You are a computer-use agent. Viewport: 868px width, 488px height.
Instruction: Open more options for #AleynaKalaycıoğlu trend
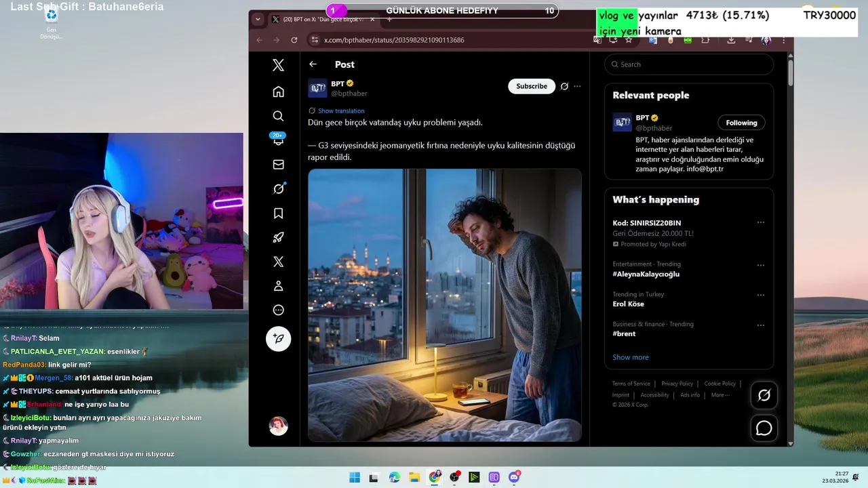coord(761,265)
